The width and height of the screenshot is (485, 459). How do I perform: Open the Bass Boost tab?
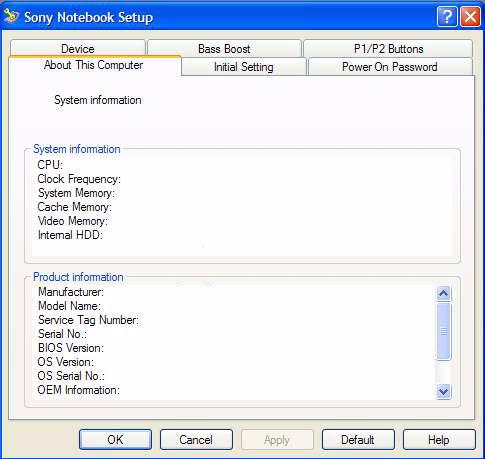pos(224,49)
